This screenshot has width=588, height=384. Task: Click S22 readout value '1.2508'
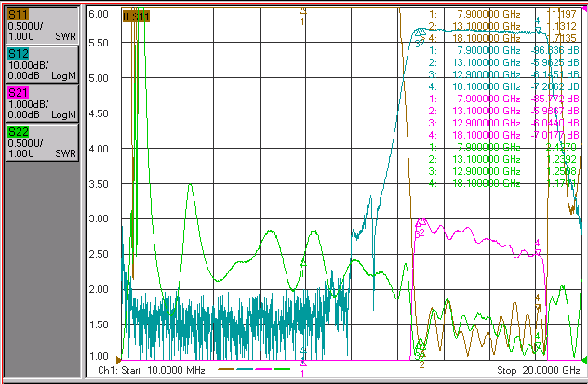click(561, 171)
